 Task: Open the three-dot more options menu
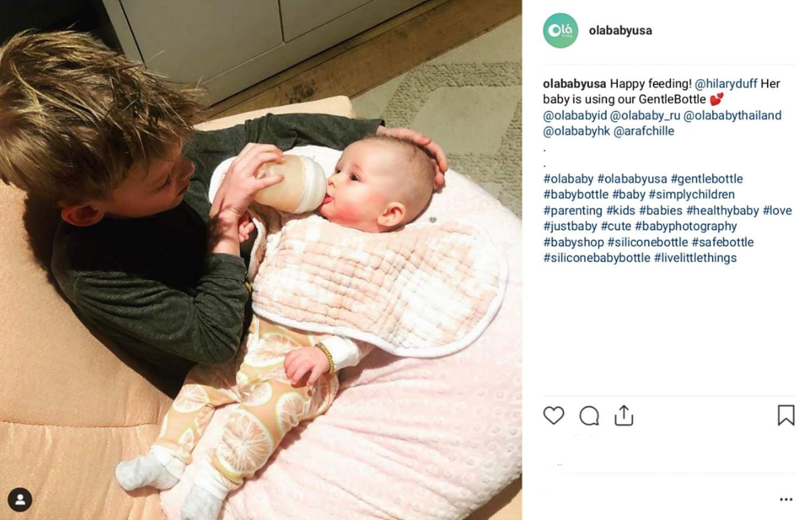click(x=786, y=499)
